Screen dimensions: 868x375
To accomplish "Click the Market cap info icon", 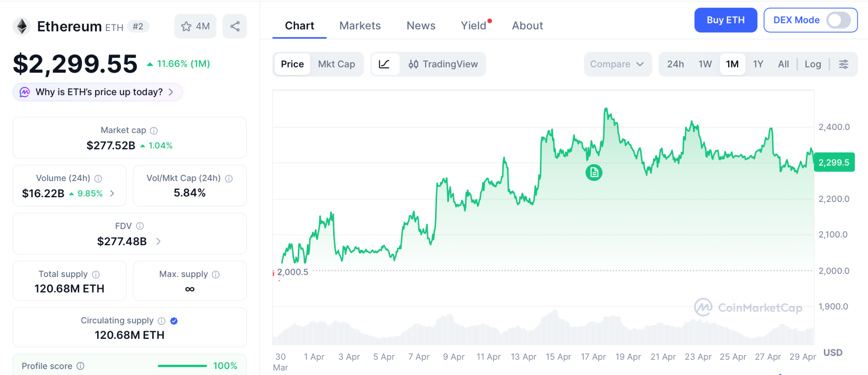I will (x=154, y=131).
